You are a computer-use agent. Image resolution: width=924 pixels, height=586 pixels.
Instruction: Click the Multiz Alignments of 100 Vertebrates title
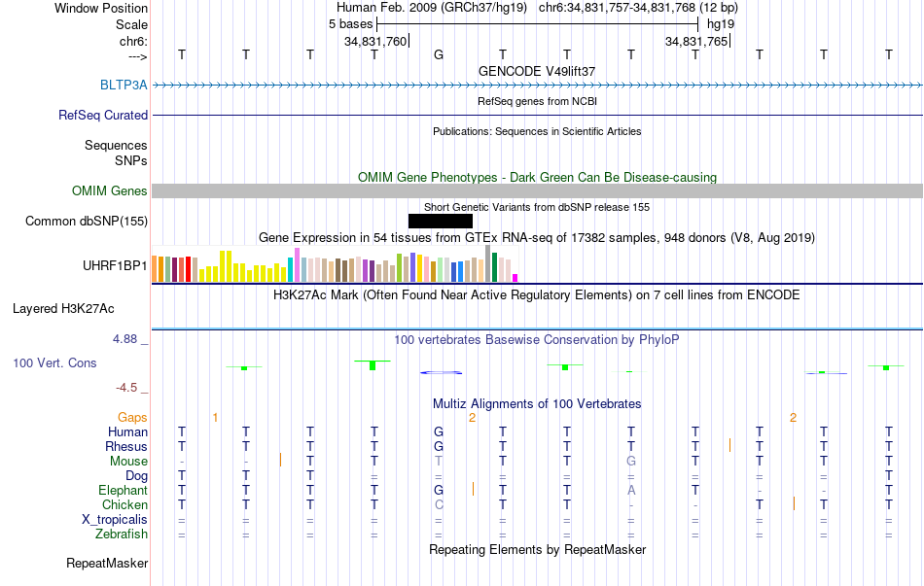pos(537,404)
